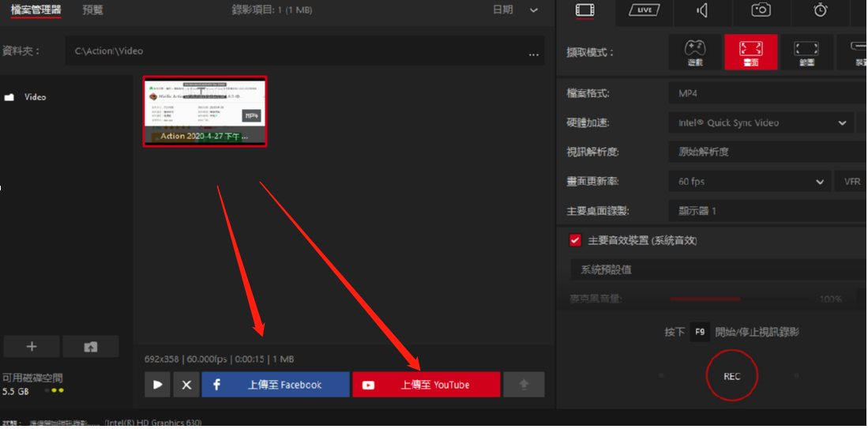Click the 5.5 GB free space text

16,391
